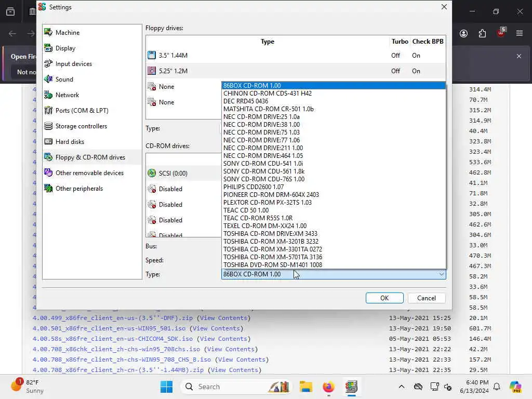532x399 pixels.
Task: Open the CHICOM4_SDK.iso download link
Action: pos(113,339)
